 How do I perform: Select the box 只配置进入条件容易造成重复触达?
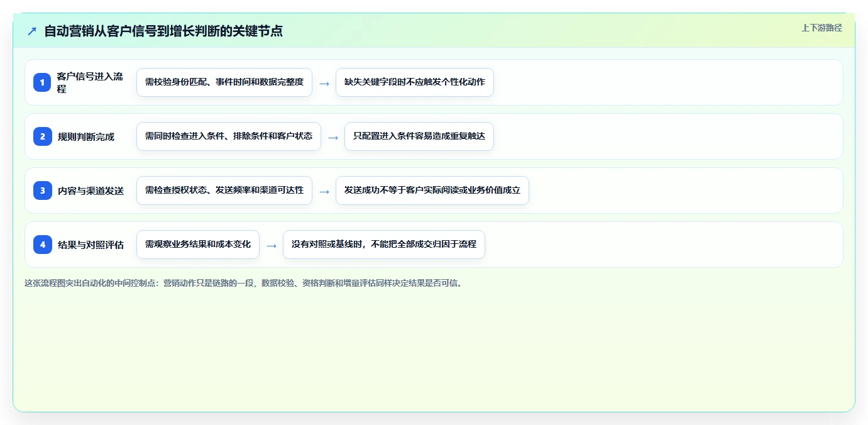coord(419,136)
